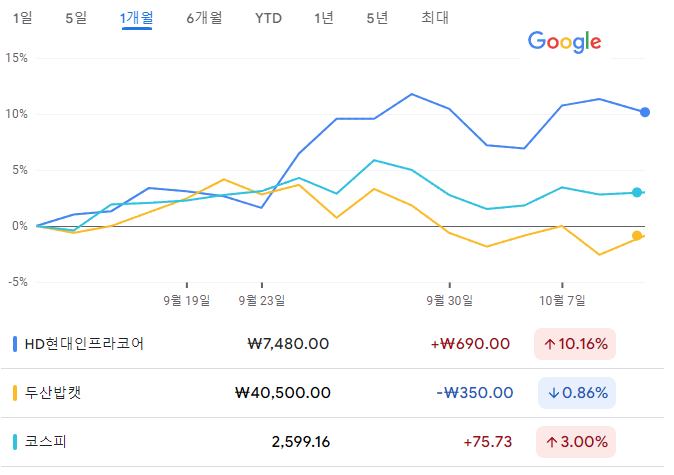Screen dimensions: 674x475
Task: Select the active 1개월 tab
Action: [x=136, y=18]
